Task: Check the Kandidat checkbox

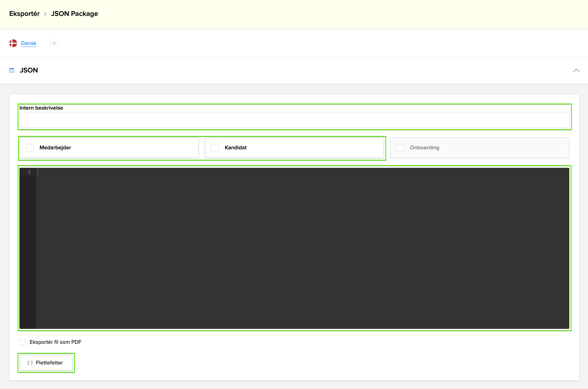Action: pyautogui.click(x=215, y=148)
